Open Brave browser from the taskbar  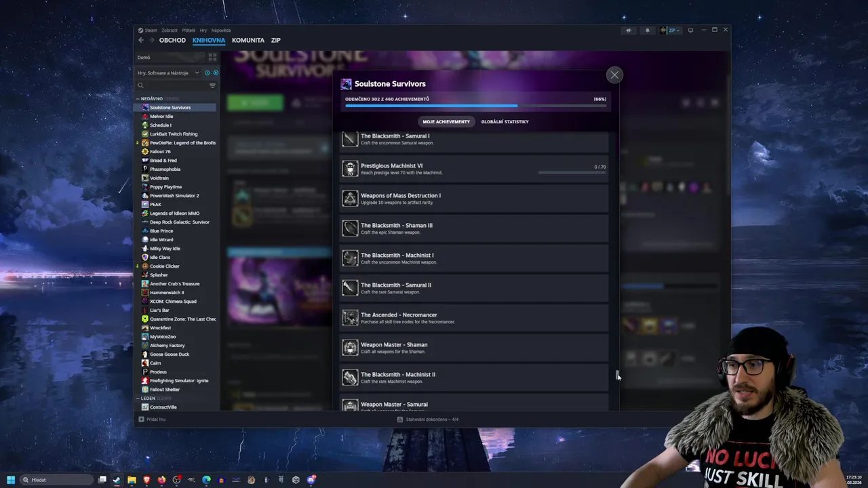coord(146,480)
